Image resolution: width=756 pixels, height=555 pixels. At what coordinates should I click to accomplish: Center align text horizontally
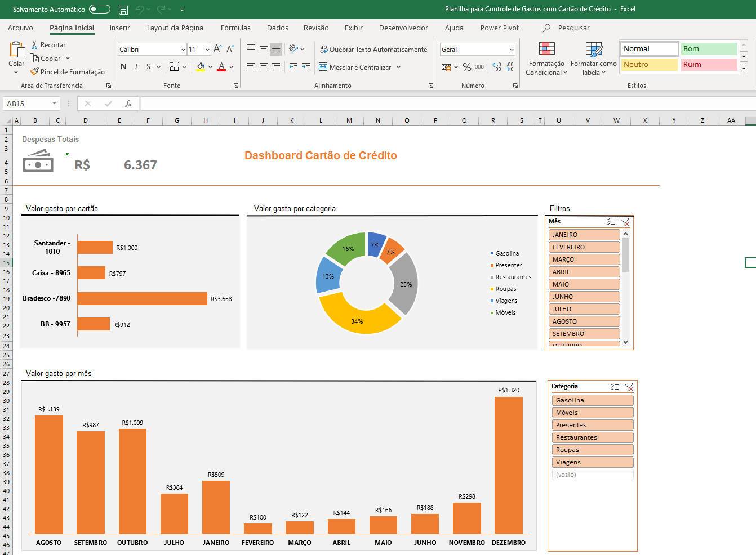pos(263,67)
